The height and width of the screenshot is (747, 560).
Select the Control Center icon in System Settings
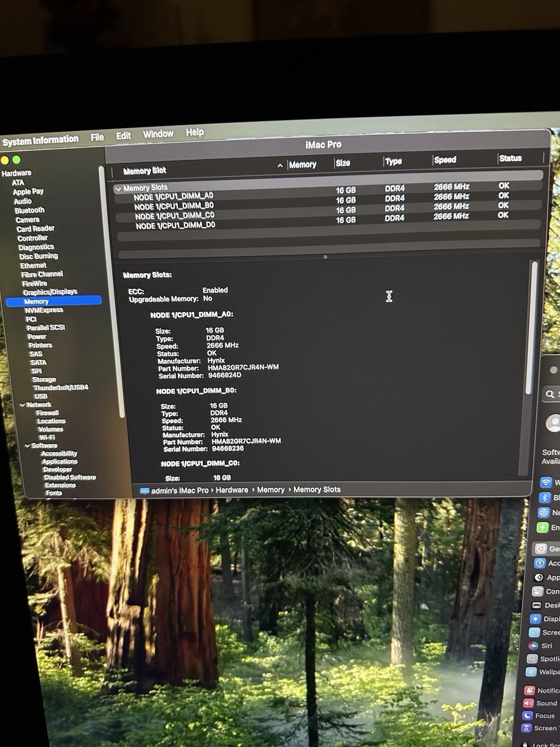[538, 592]
